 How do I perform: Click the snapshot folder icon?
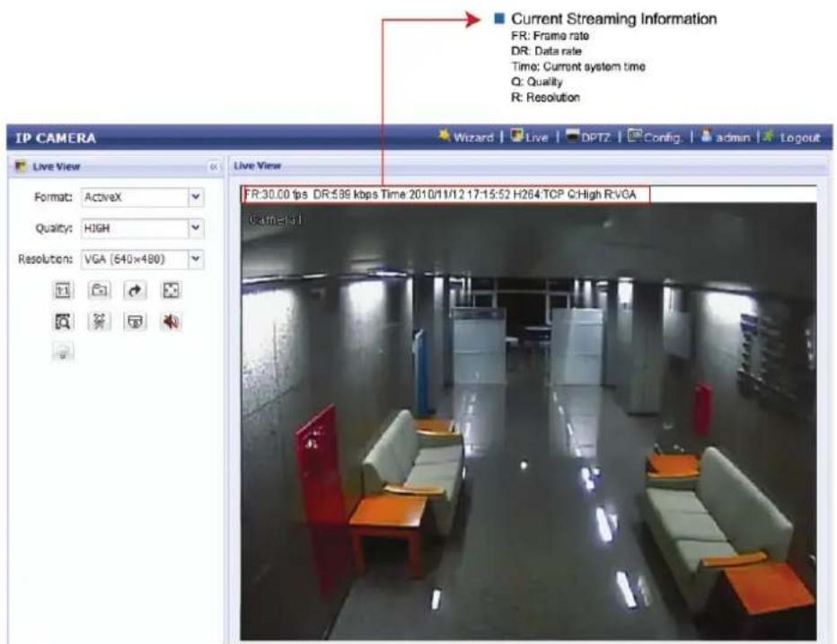[x=100, y=290]
